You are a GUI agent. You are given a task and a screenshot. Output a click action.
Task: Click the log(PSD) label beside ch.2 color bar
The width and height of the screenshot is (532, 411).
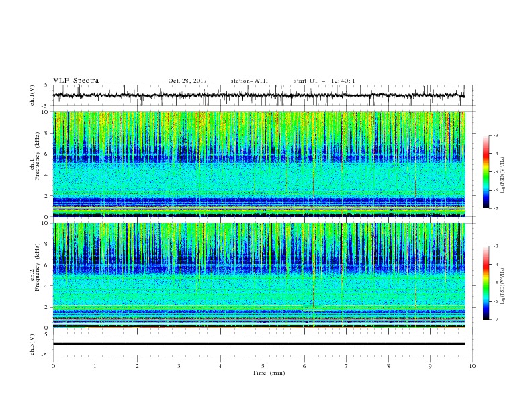tap(502, 286)
